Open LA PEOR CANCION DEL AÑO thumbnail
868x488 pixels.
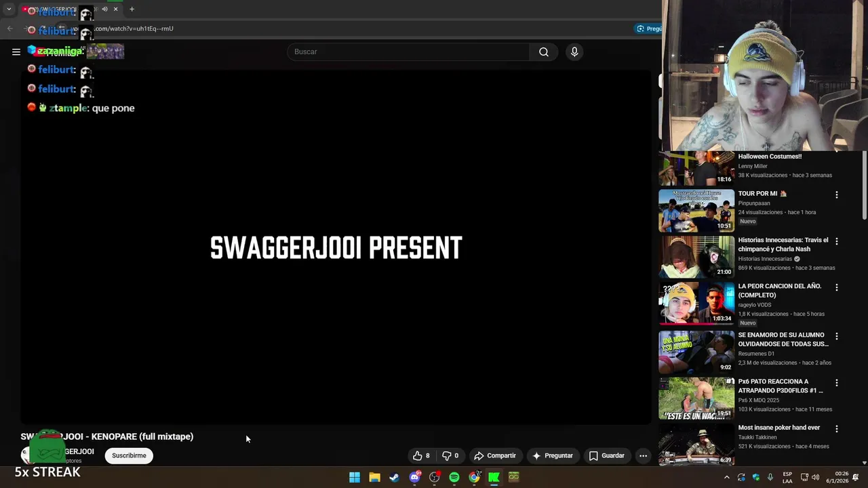[696, 303]
